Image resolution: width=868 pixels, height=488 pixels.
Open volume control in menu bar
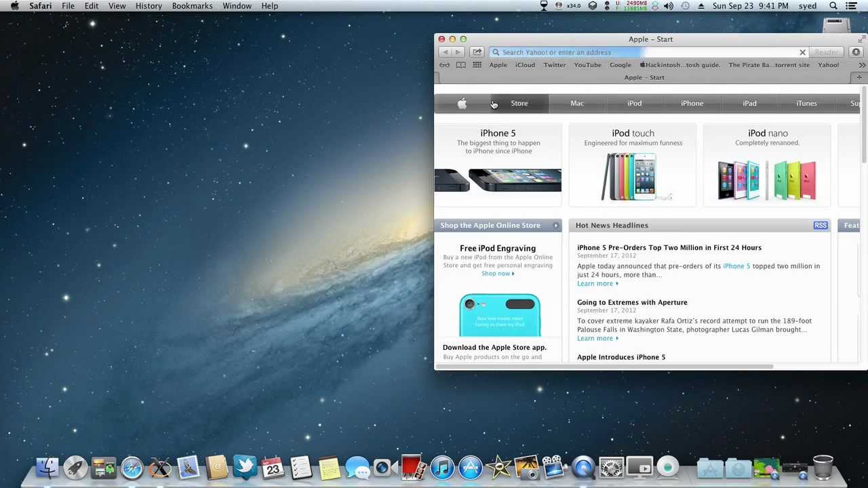[669, 6]
